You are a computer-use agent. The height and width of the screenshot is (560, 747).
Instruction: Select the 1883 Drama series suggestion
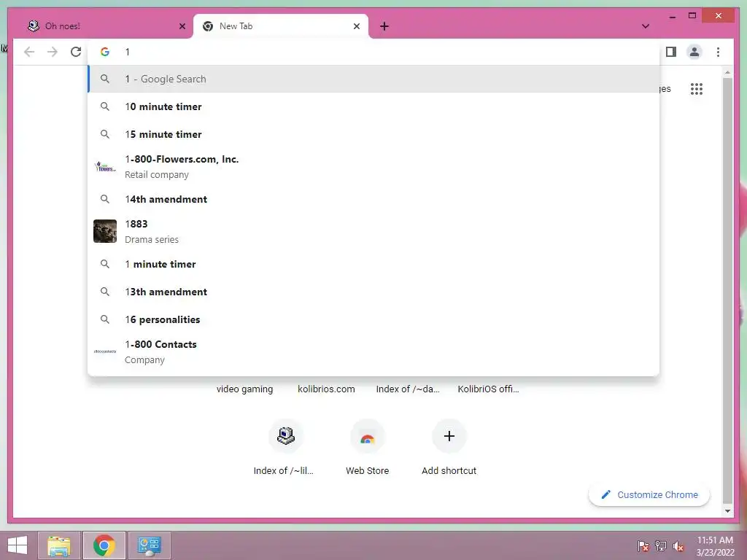coord(373,231)
